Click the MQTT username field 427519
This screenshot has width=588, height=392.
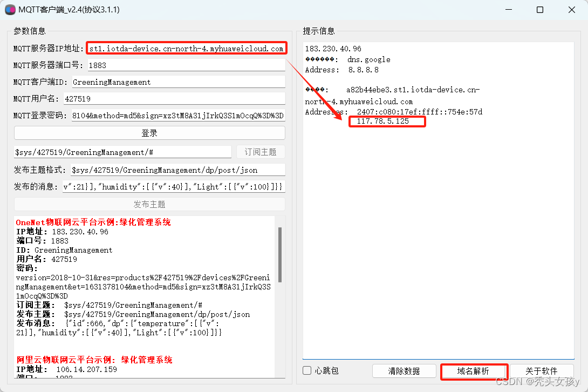pyautogui.click(x=174, y=99)
